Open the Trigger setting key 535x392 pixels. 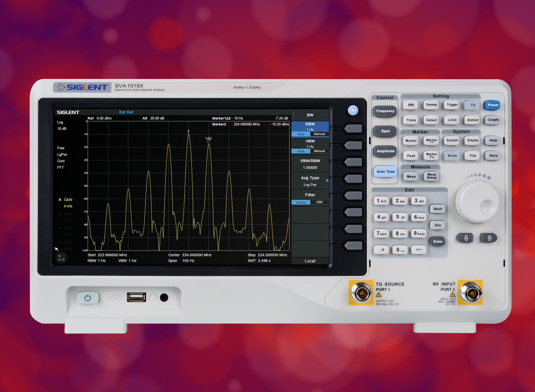(x=452, y=105)
